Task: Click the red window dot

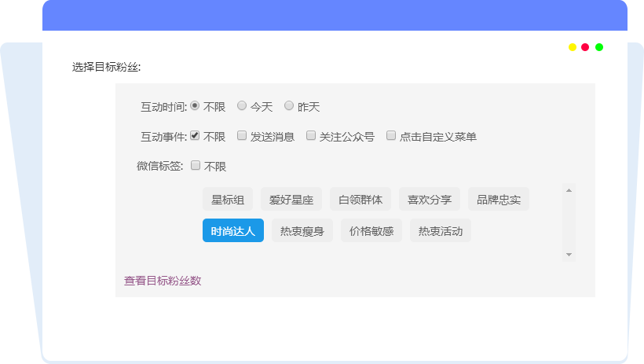Action: point(585,47)
